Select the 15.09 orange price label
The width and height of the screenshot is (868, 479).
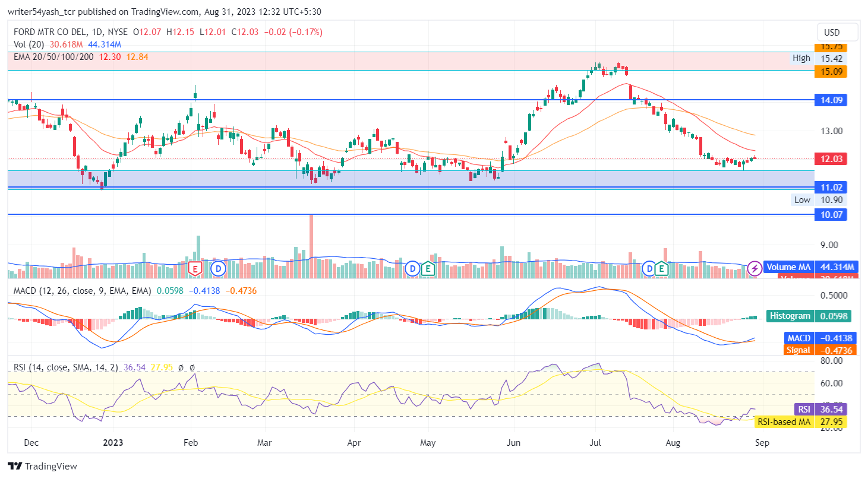pos(830,71)
